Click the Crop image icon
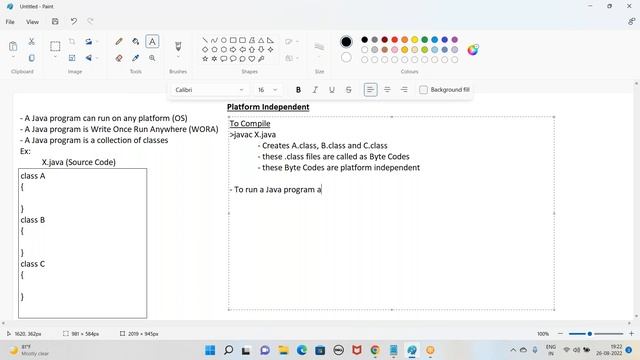Image resolution: width=640 pixels, height=360 pixels. coord(72,41)
